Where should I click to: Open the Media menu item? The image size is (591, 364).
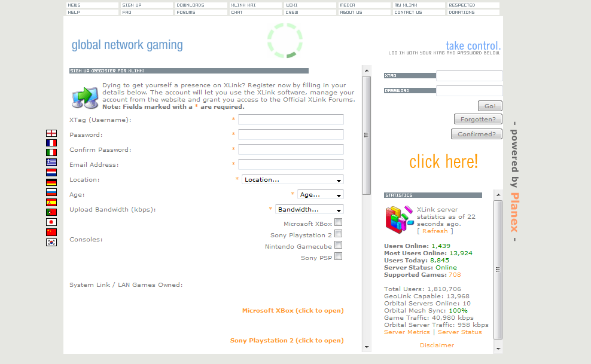pyautogui.click(x=365, y=5)
